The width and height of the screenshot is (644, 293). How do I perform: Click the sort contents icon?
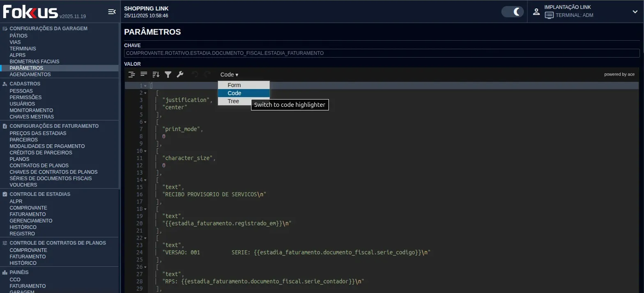pos(156,74)
